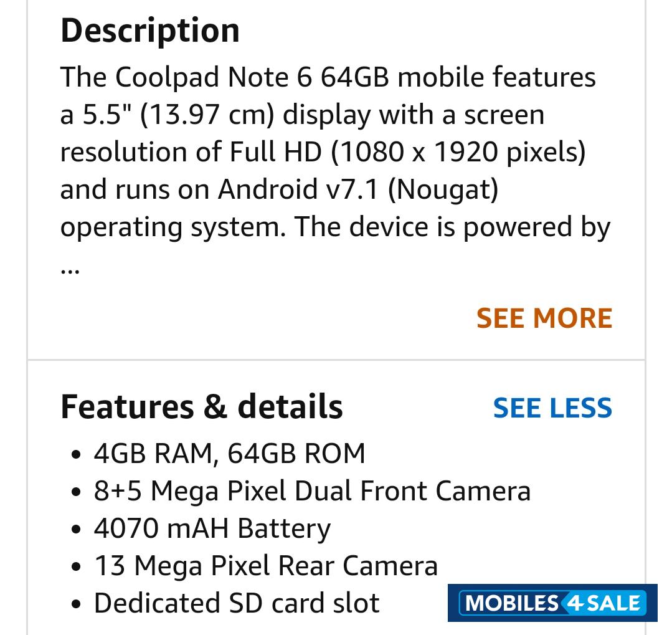Select the 4070 mAH Battery feature

pos(212,528)
